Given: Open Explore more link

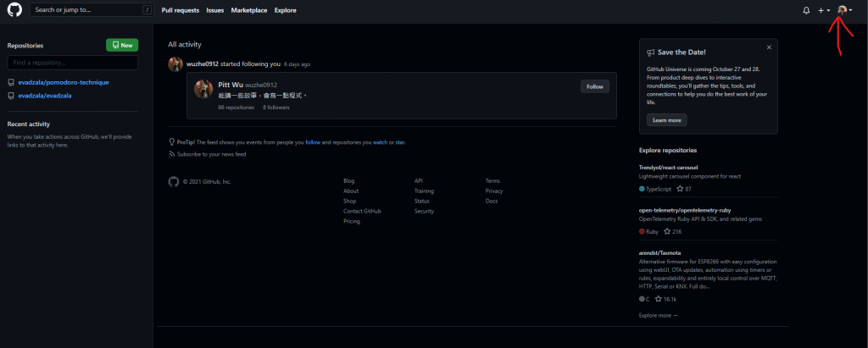Looking at the screenshot, I should point(658,315).
